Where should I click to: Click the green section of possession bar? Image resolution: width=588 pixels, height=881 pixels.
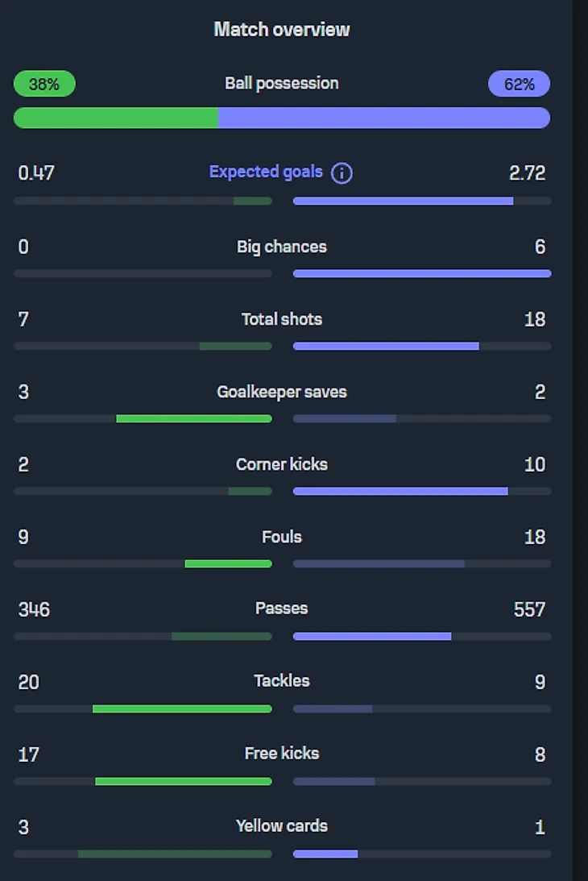pyautogui.click(x=116, y=118)
